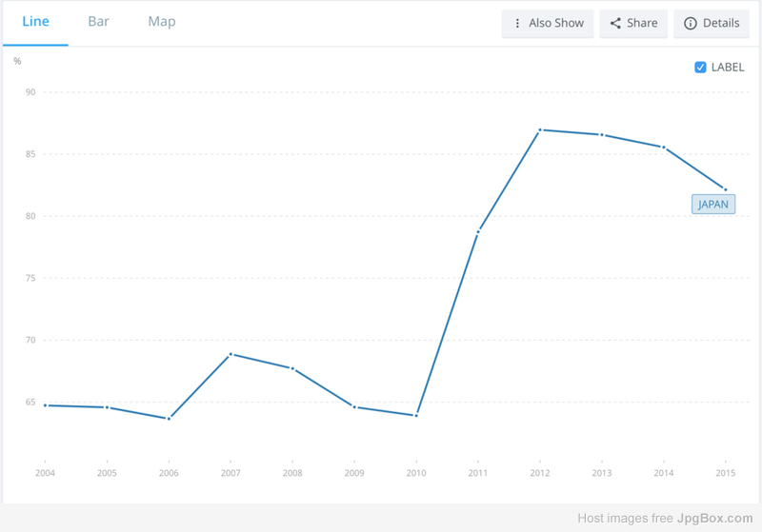Select the 2012 peak data point
This screenshot has width=762, height=532.
tap(540, 130)
